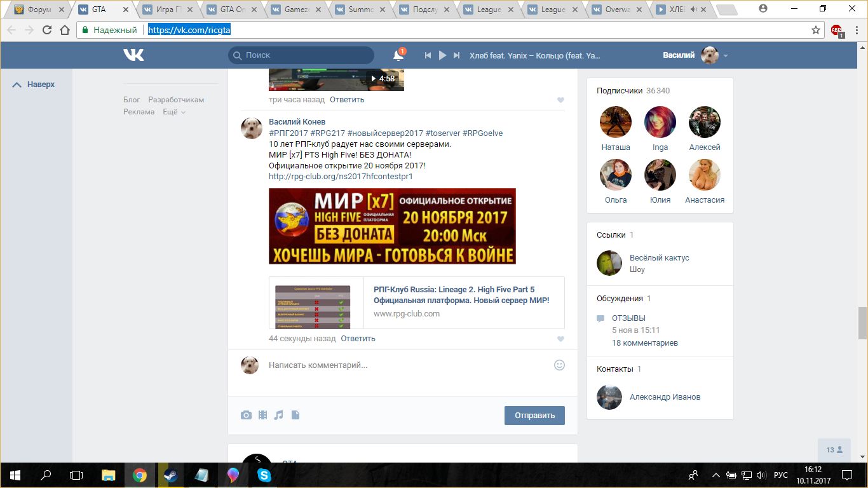Open the Реклама footer link
The height and width of the screenshot is (488, 868).
[139, 112]
